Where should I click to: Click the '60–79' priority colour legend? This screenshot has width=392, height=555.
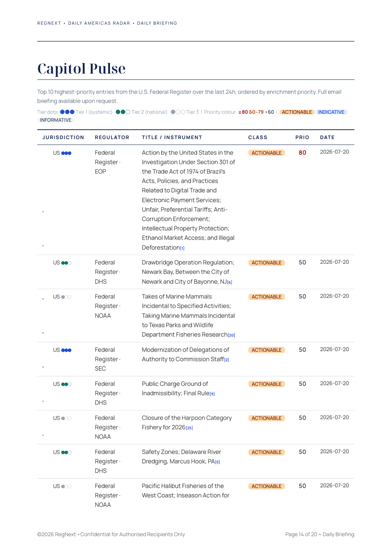pos(256,112)
